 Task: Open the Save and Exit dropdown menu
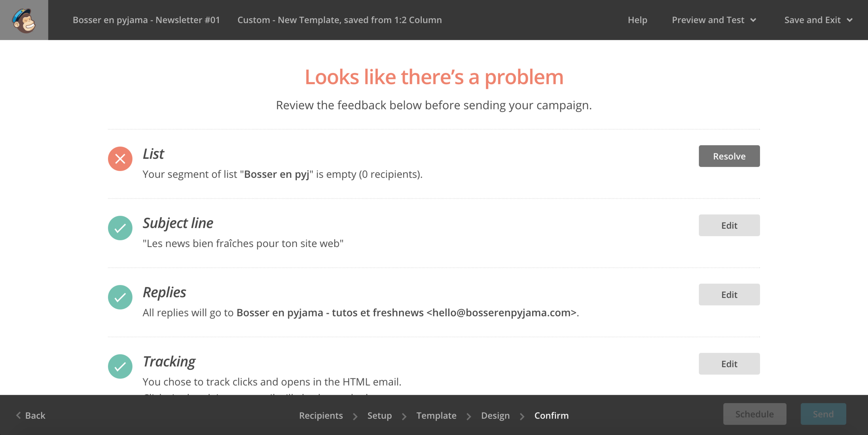point(812,20)
